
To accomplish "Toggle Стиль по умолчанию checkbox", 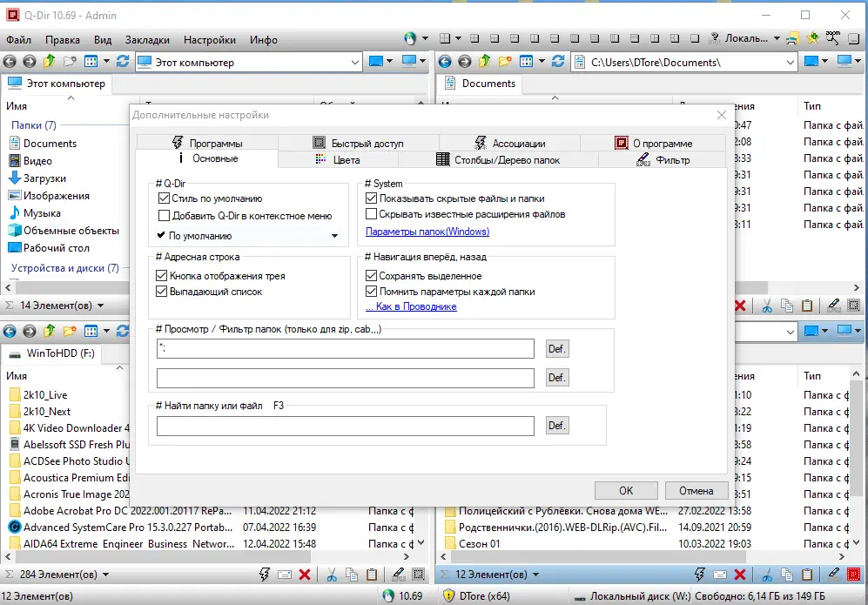I will (164, 198).
